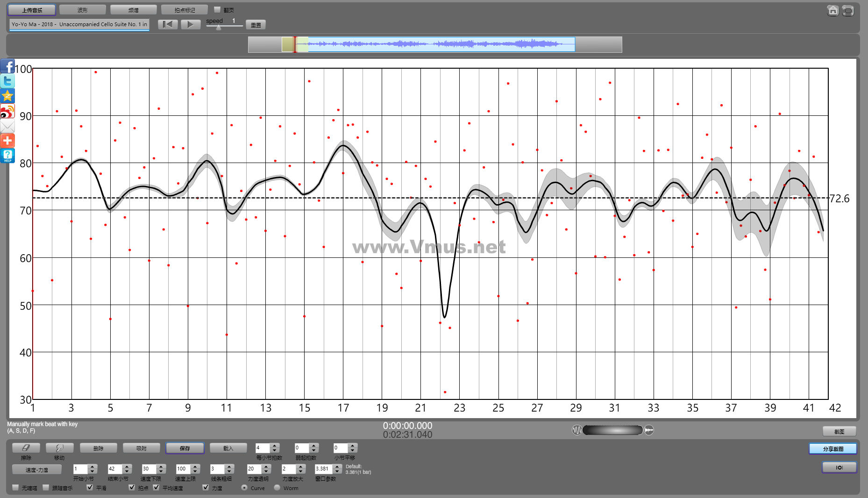Switch to the 波形 tab
The height and width of the screenshot is (498, 868).
[x=82, y=10]
